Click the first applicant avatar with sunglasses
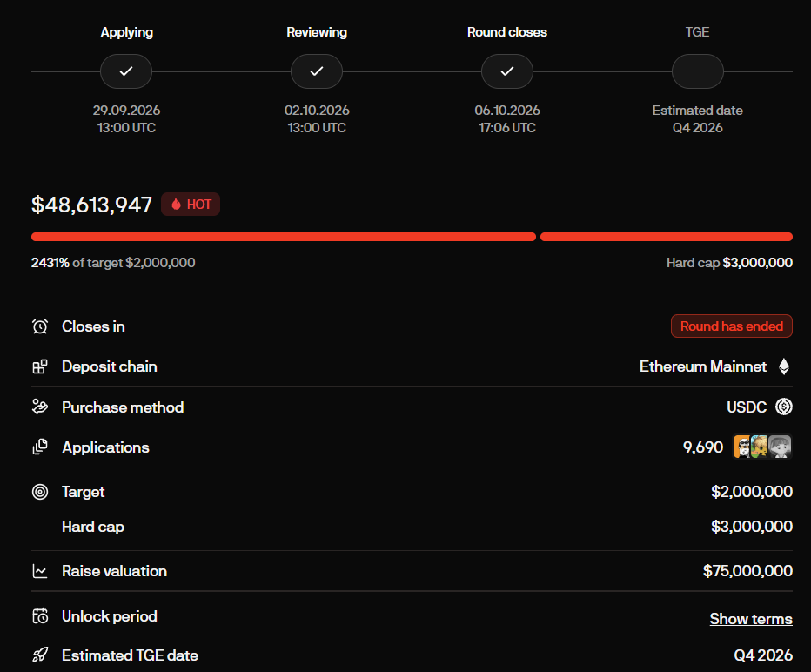 click(x=743, y=447)
